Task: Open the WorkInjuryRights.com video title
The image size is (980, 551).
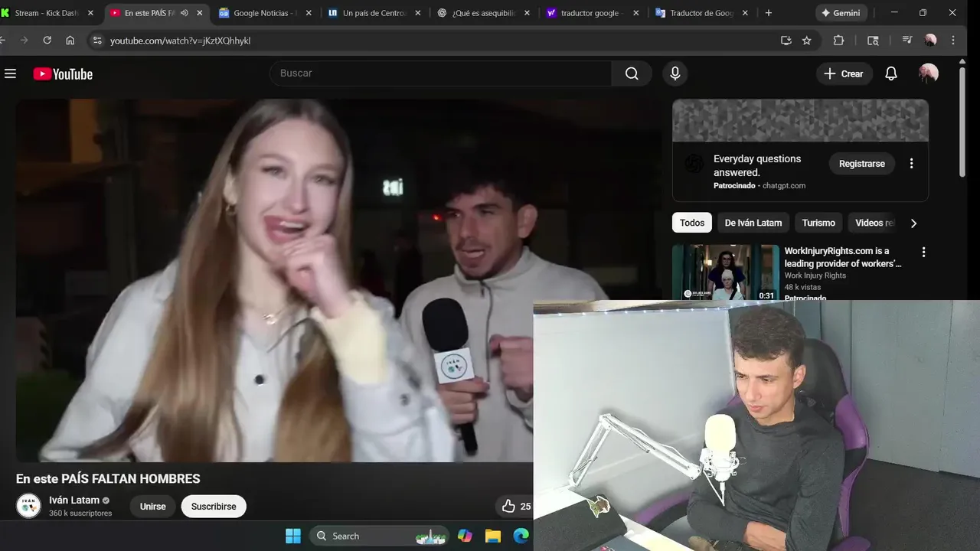Action: (843, 257)
